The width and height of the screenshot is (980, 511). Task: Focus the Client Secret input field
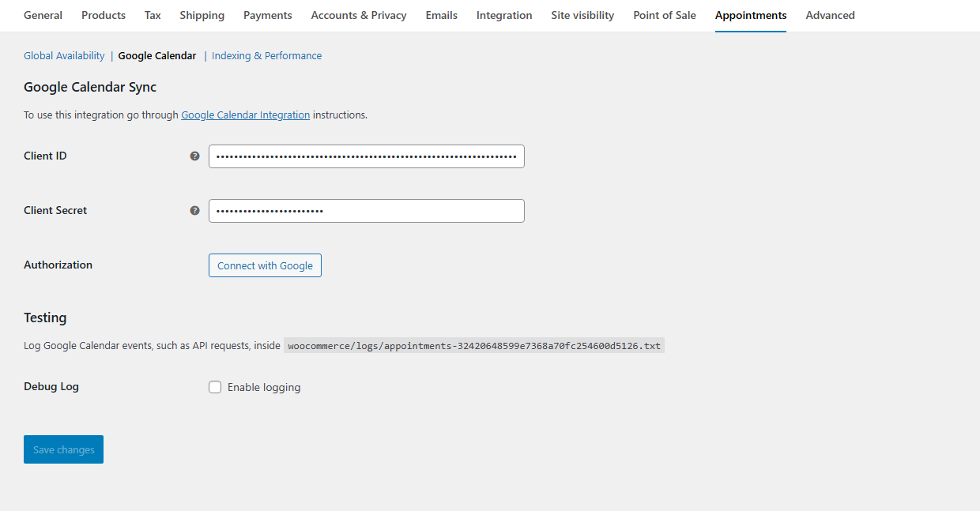[x=366, y=211]
